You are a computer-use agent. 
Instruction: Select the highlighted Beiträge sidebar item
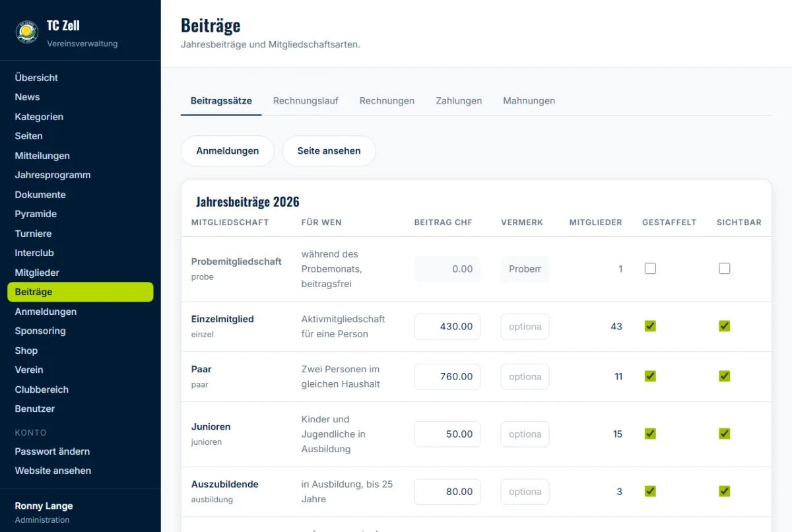tap(80, 292)
